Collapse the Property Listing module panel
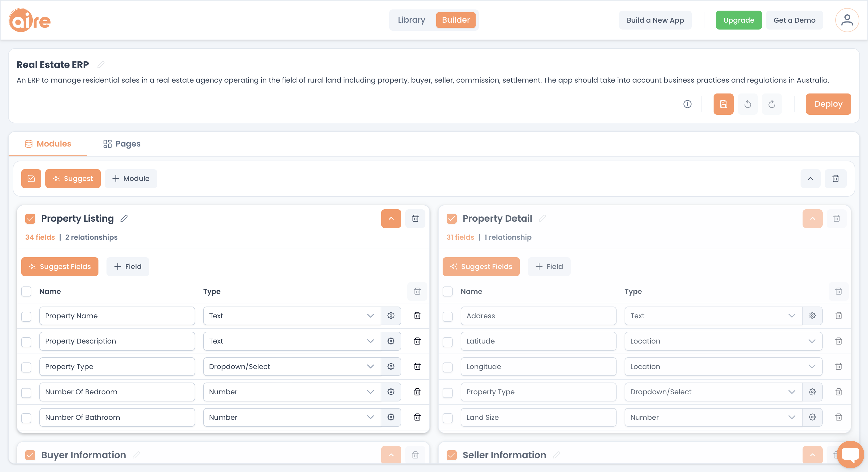Screen dimensions: 868x472 [x=391, y=219]
